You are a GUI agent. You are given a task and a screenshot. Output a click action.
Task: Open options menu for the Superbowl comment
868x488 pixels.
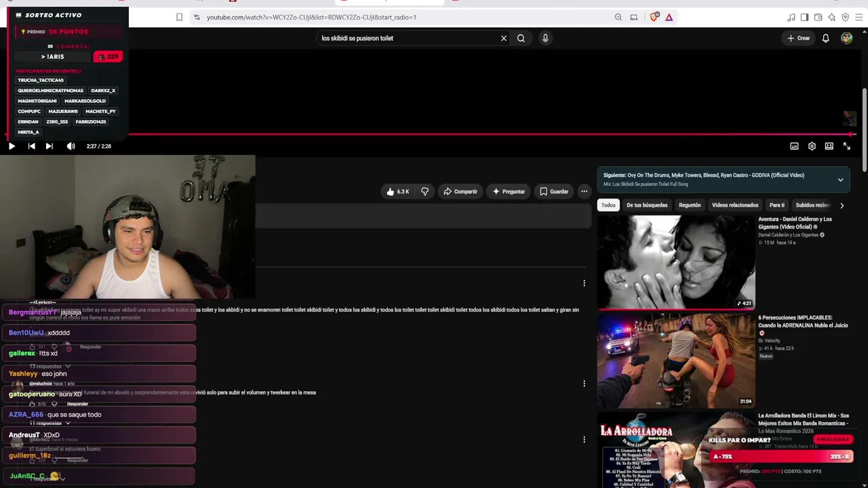click(584, 440)
